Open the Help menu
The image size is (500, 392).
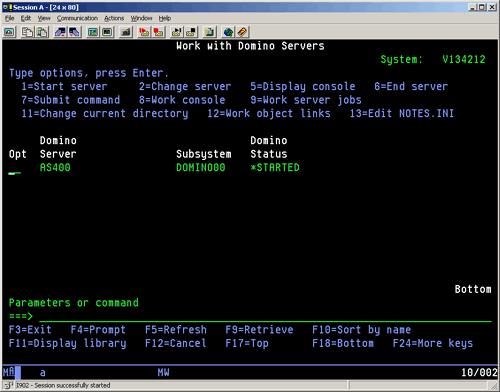(x=165, y=18)
